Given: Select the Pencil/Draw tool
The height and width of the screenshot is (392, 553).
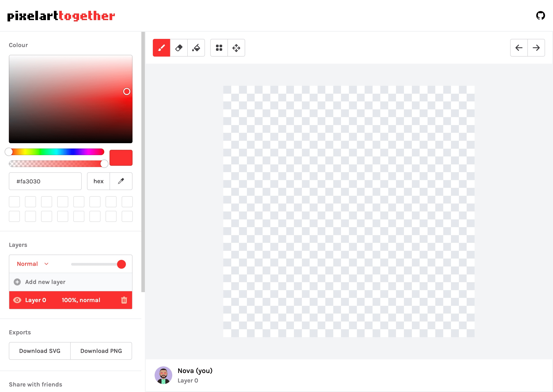Looking at the screenshot, I should (x=162, y=48).
